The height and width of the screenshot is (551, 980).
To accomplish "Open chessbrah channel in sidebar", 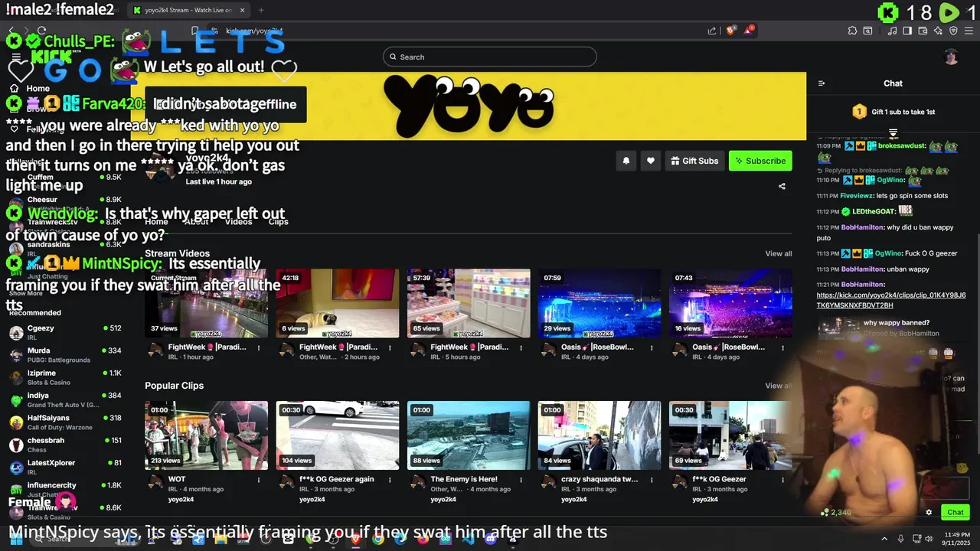I will [x=65, y=445].
